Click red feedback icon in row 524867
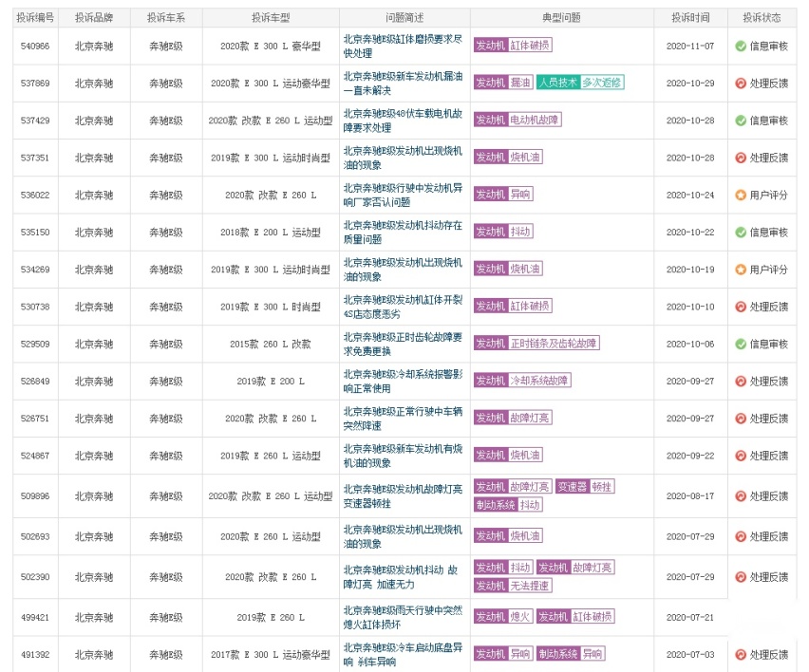The width and height of the screenshot is (809, 672). tap(741, 456)
